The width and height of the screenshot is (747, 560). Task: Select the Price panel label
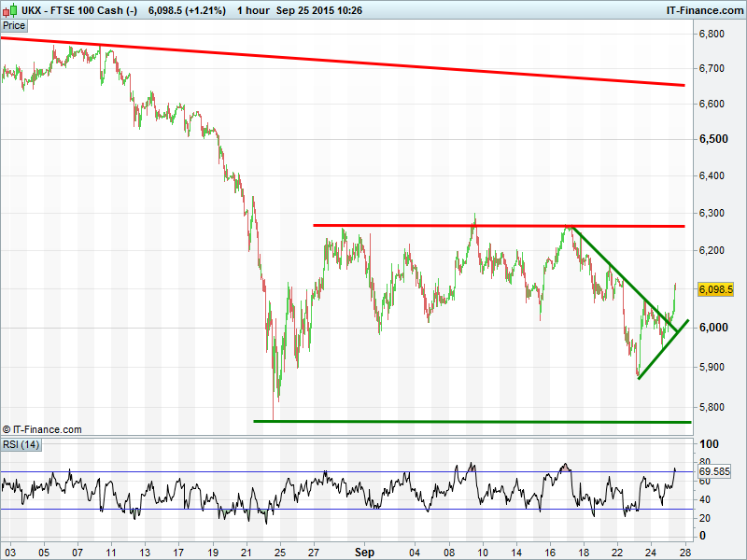[x=14, y=26]
